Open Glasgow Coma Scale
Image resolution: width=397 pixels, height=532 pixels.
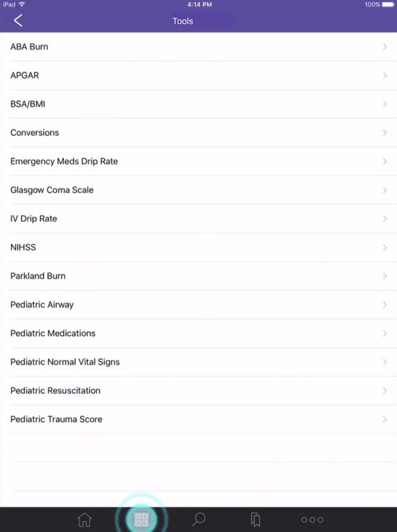(198, 190)
